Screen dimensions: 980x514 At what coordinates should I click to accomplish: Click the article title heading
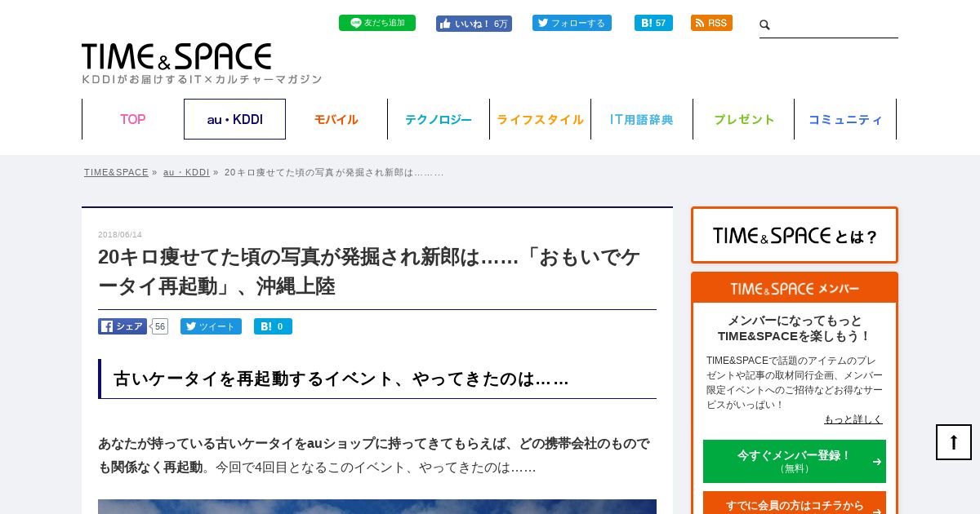369,272
